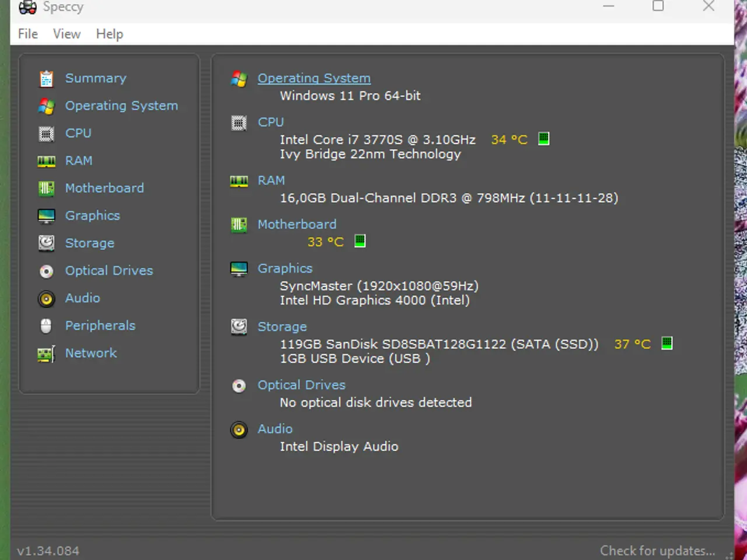The height and width of the screenshot is (560, 747).
Task: Click the Audio heading link in summary
Action: click(x=275, y=429)
